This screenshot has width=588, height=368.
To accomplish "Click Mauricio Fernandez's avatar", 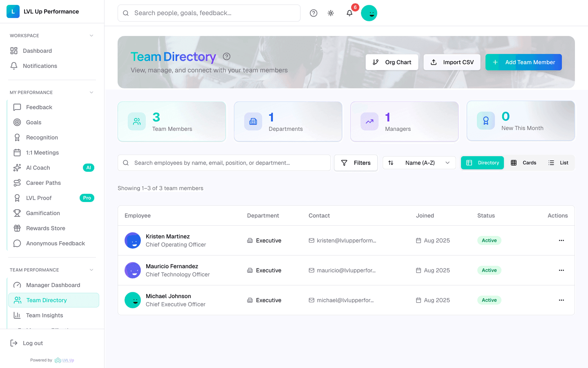I will coord(133,270).
